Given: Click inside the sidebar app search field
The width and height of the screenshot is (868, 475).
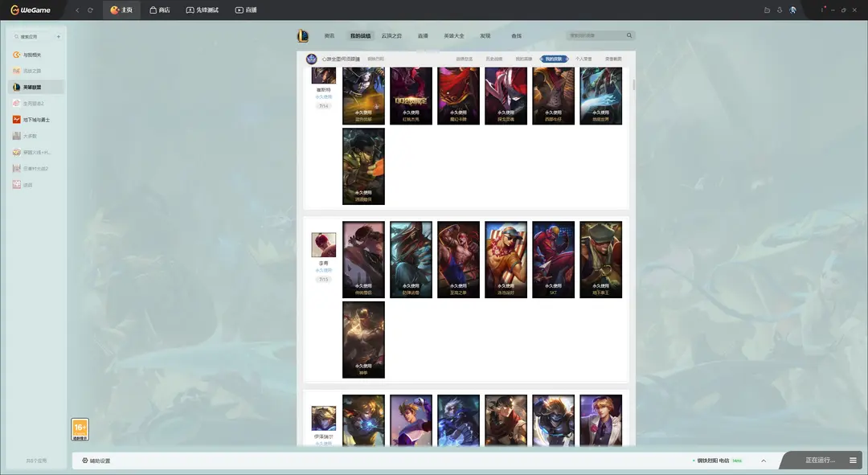Looking at the screenshot, I should click(x=35, y=36).
